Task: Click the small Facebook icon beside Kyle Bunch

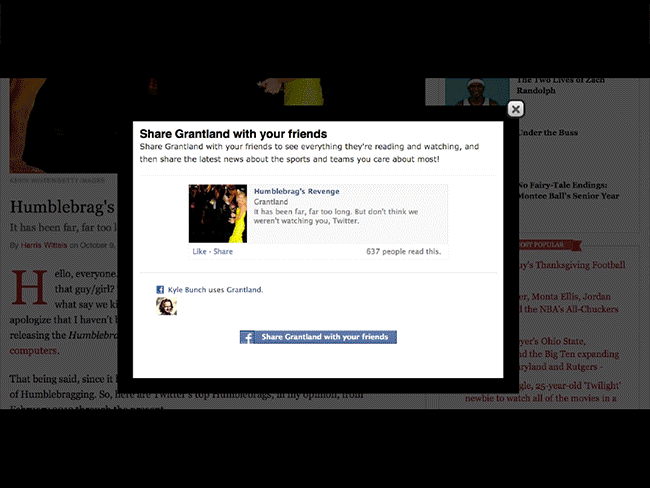Action: click(x=160, y=289)
